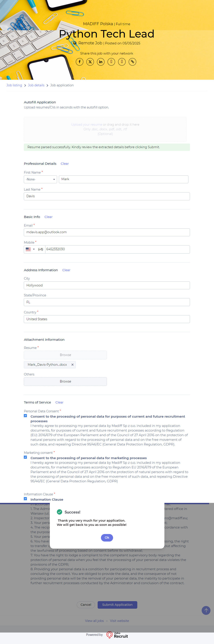Remove the Mark_Davis-Python docx attachment
Viewport: 214px width, 644px height.
73,365
